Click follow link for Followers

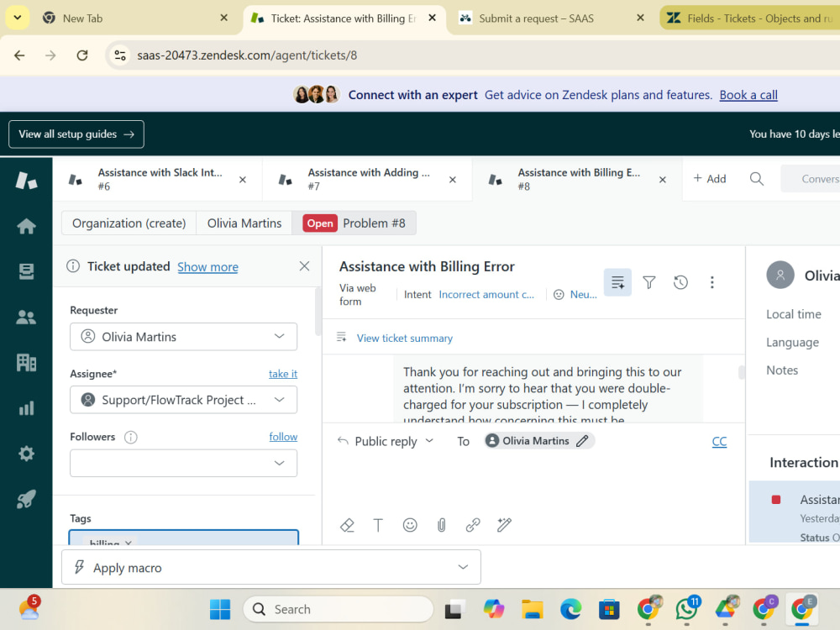tap(283, 437)
